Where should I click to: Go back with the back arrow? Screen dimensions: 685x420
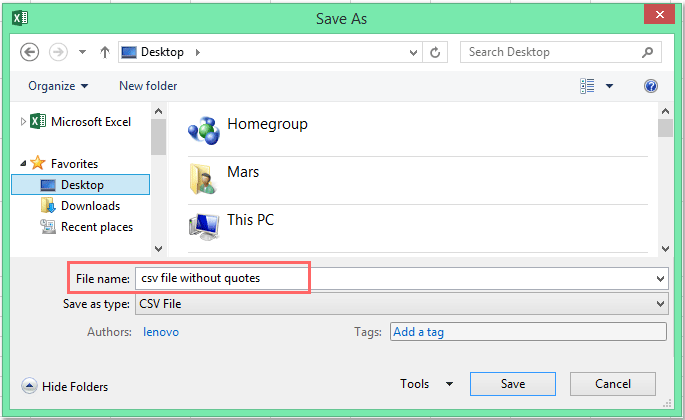tap(29, 52)
